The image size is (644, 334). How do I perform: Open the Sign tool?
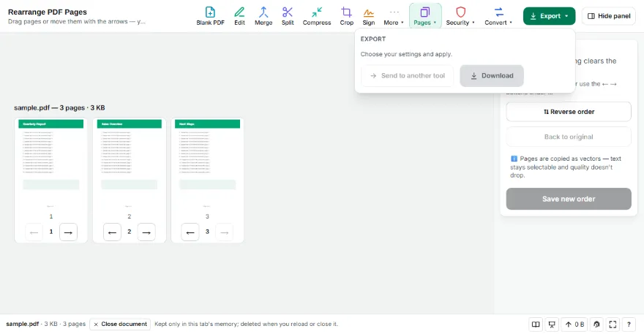(368, 16)
